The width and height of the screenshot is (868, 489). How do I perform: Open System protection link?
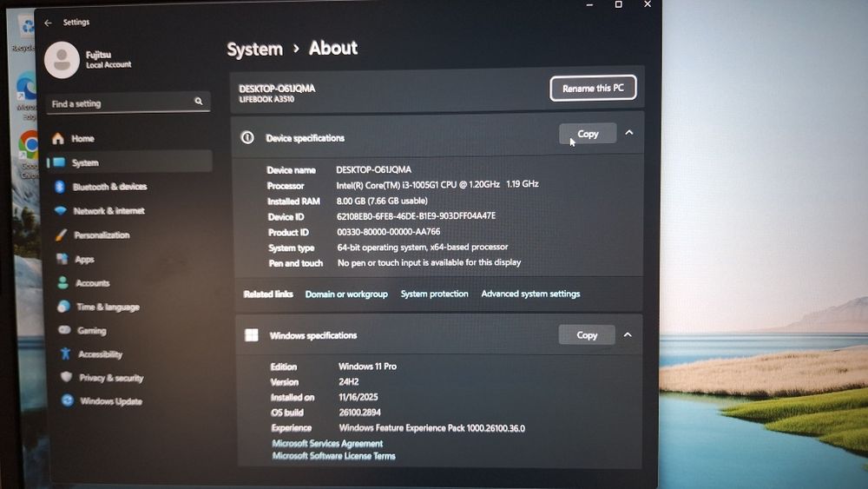coord(434,294)
